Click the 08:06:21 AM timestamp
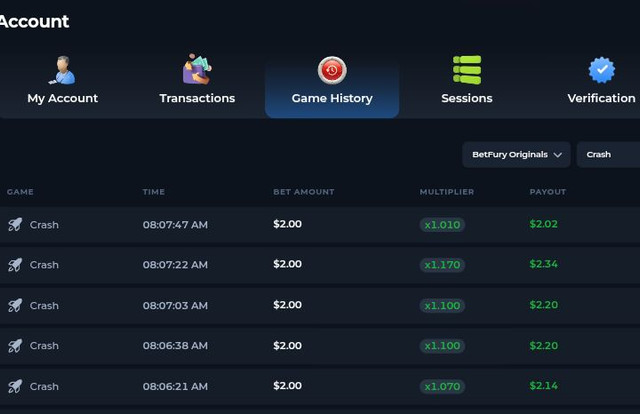640x414 pixels. pos(175,386)
